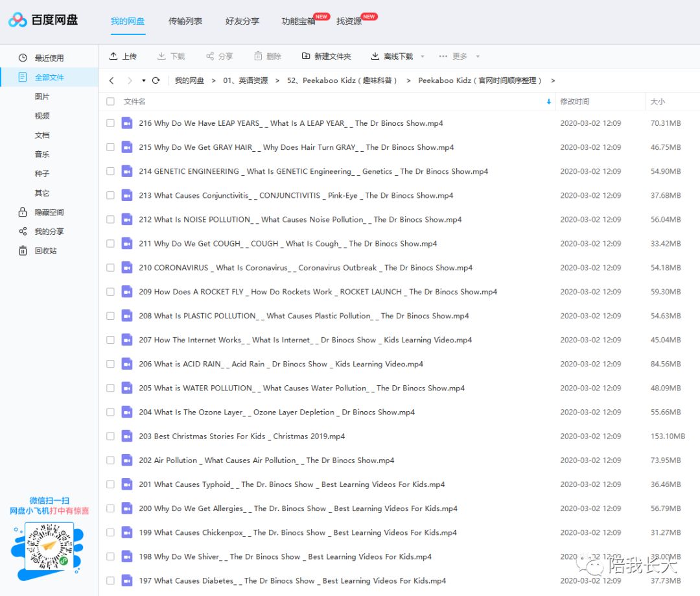Click video icon of 216 LEAP YEARS file
The width and height of the screenshot is (700, 596).
(127, 123)
